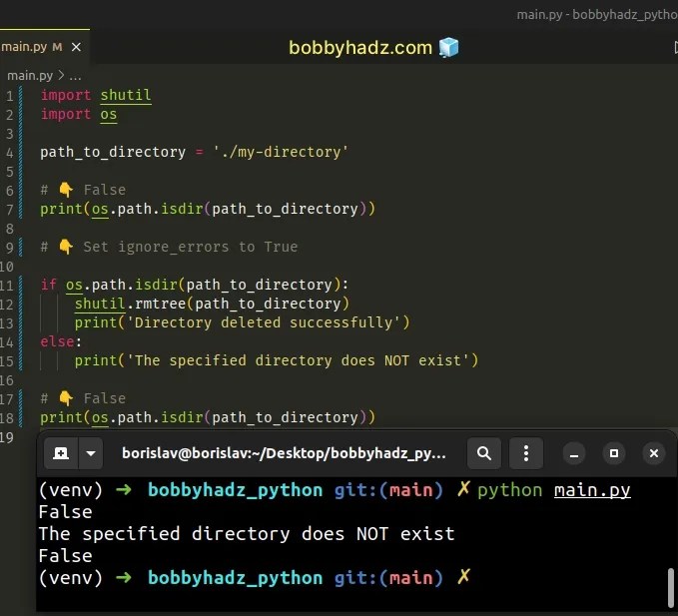
Task: Click the breadcrumb ellipsis after main.py
Action: tap(75, 76)
